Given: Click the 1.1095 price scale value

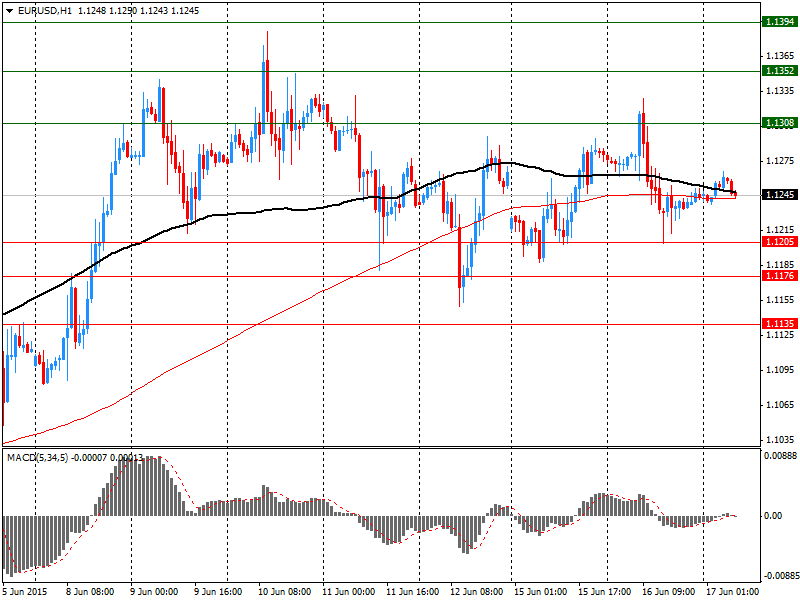Looking at the screenshot, I should (x=780, y=370).
